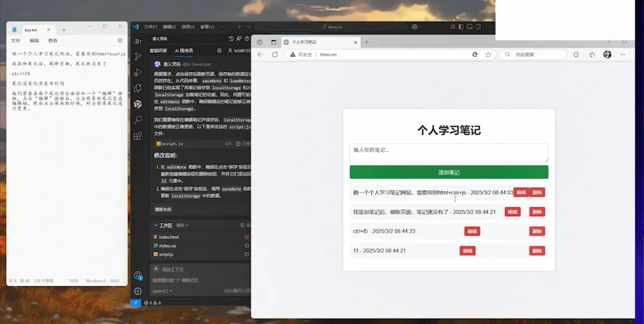Open Notepad 查看 menu
This screenshot has width=644, height=324.
coord(52,40)
